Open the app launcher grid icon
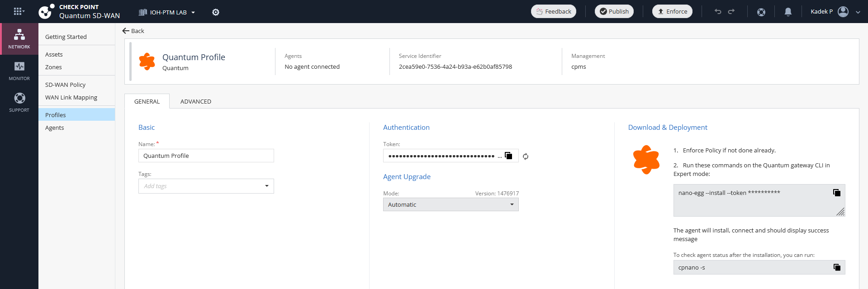The height and width of the screenshot is (289, 868). point(18,12)
